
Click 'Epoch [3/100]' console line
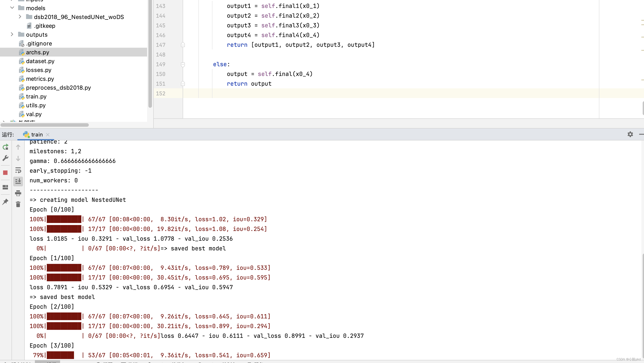click(x=52, y=346)
